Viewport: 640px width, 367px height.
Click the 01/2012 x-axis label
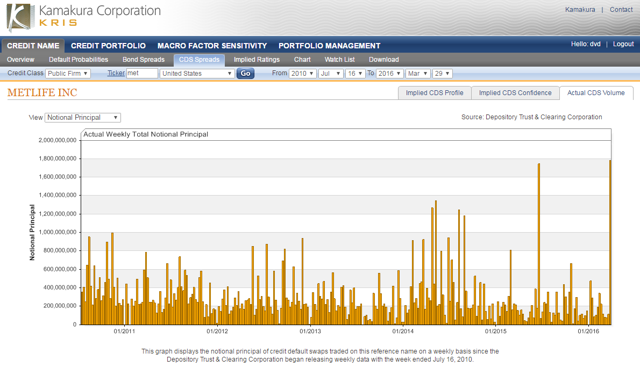(217, 331)
